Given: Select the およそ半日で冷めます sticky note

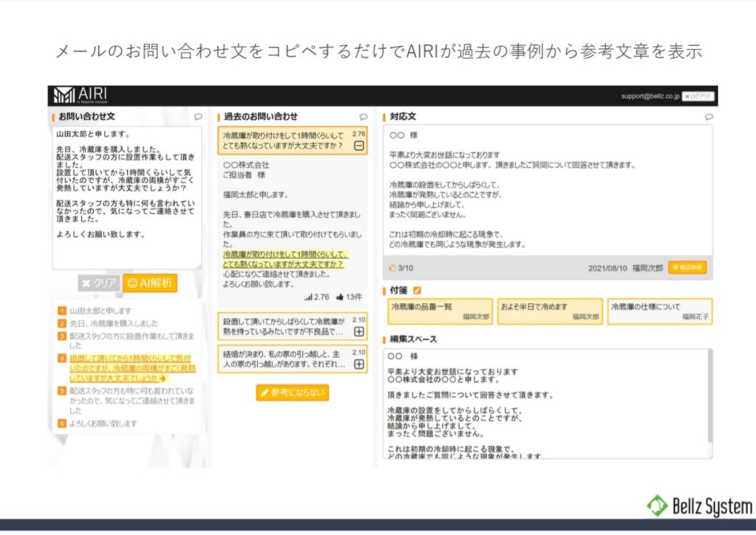Looking at the screenshot, I should 550,311.
